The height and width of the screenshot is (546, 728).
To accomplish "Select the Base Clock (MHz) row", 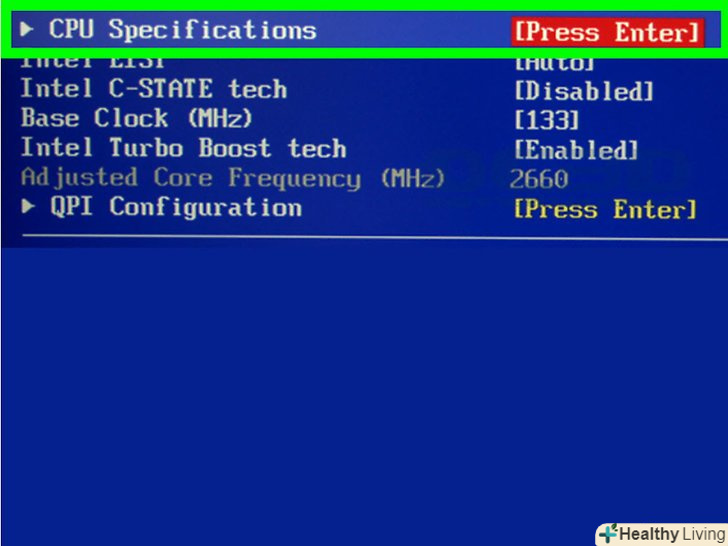I will [x=136, y=118].
